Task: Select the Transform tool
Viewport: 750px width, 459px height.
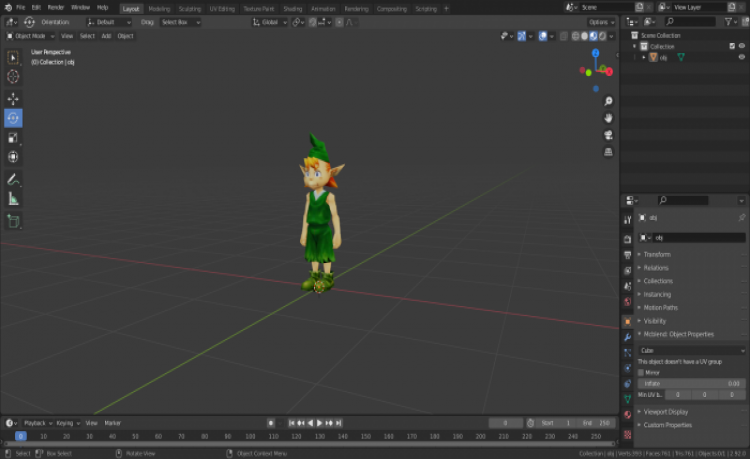Action: [x=13, y=157]
